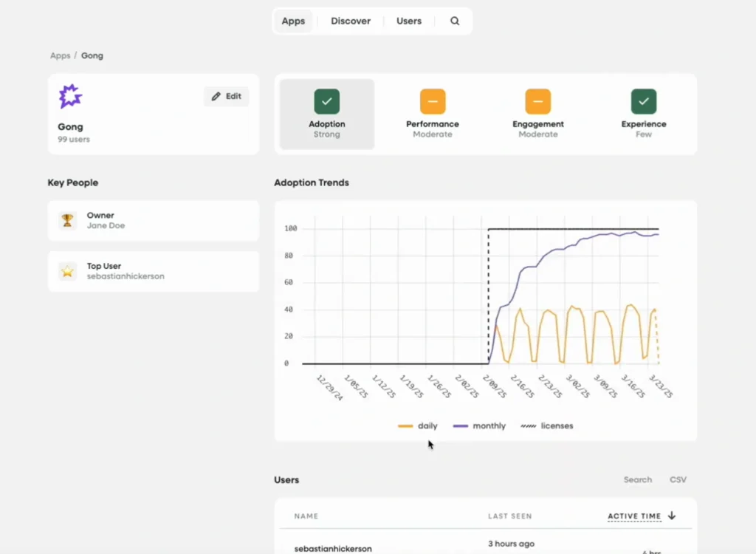Select the Experience Few card
Screen dimensions: 756x554
(x=644, y=114)
